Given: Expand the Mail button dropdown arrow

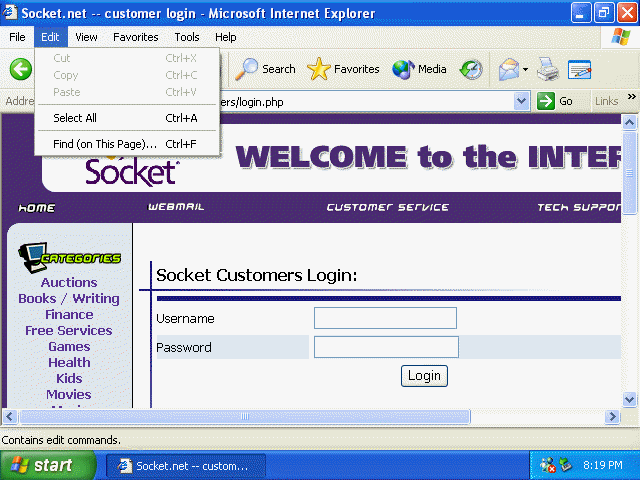Looking at the screenshot, I should (525, 69).
